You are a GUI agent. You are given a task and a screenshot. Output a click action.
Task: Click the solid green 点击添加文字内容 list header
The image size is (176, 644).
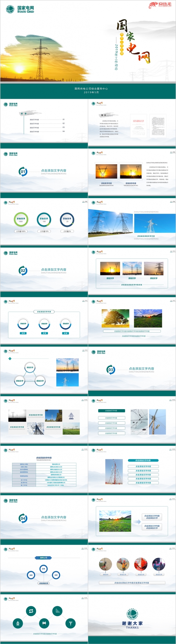pos(111,411)
